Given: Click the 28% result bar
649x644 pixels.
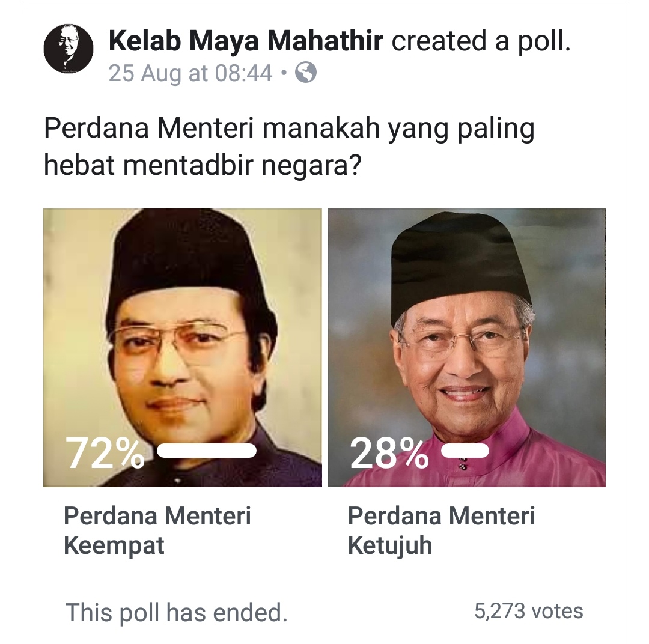Looking at the screenshot, I should click(x=465, y=451).
